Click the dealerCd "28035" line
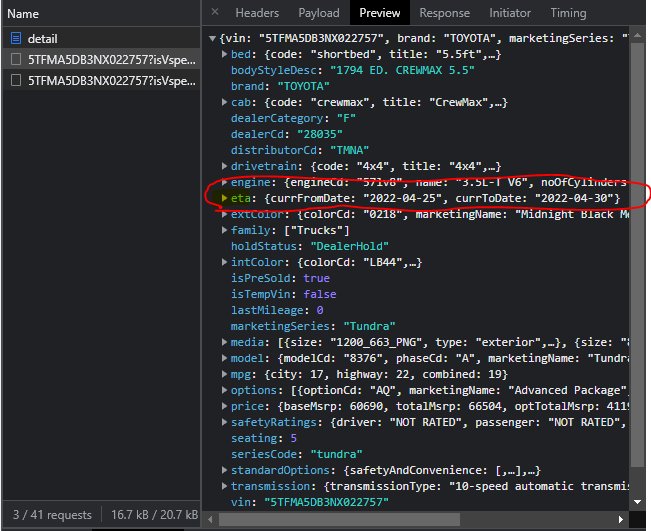The width and height of the screenshot is (651, 531). click(x=286, y=134)
